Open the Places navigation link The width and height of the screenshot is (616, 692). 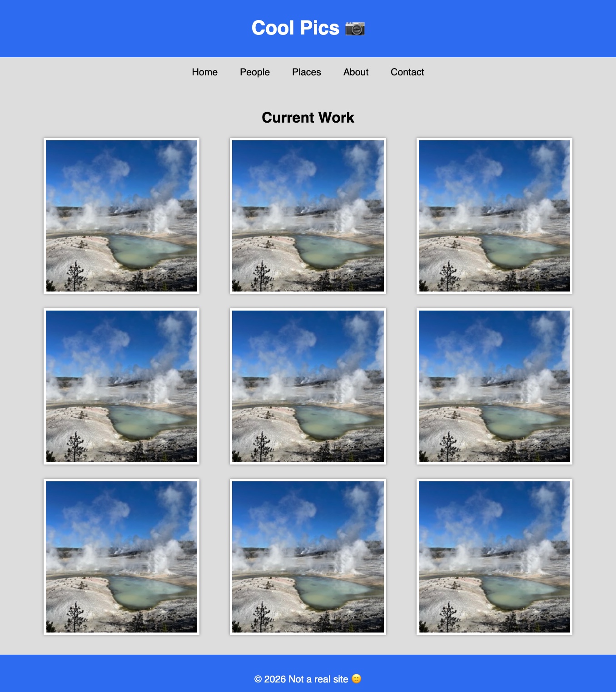click(306, 72)
